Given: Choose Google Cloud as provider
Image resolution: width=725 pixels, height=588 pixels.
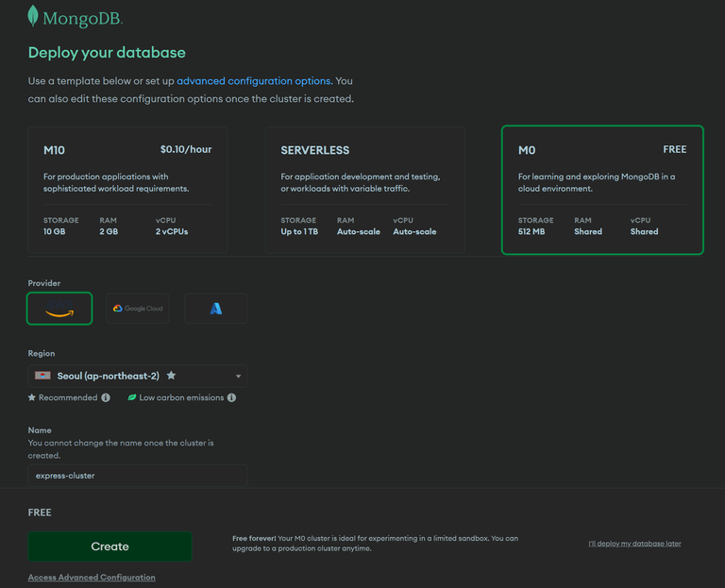Looking at the screenshot, I should tap(138, 309).
